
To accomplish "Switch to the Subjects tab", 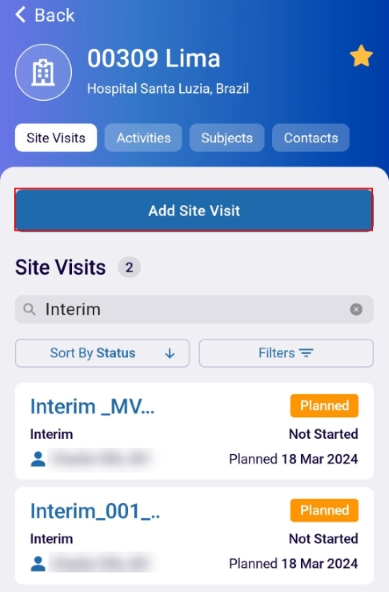I will [x=227, y=138].
